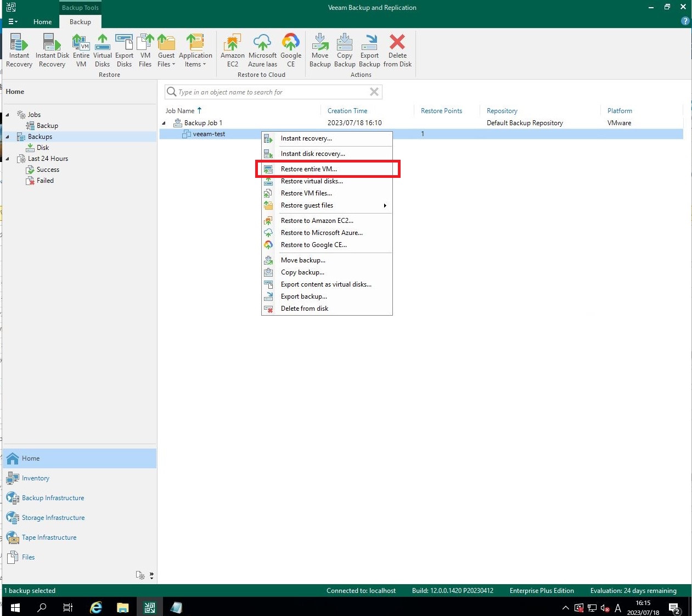The image size is (692, 616).
Task: Sort by Repository column header
Action: (x=502, y=111)
